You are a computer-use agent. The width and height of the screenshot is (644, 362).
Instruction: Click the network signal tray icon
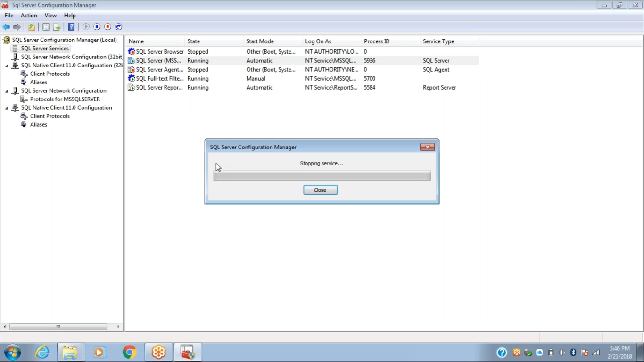pos(596,353)
